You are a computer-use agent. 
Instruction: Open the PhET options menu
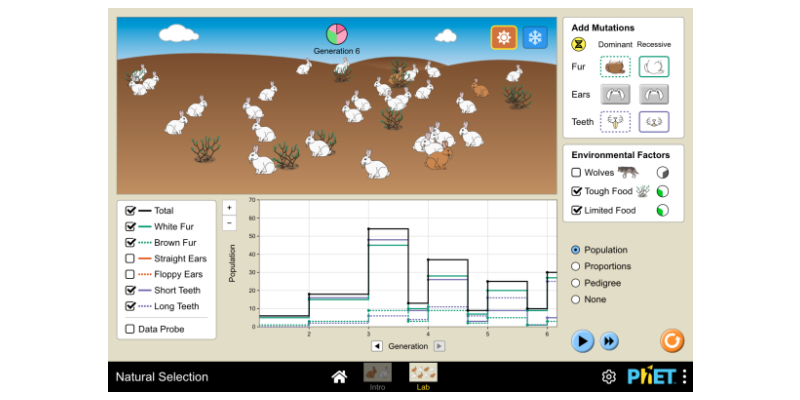tap(684, 377)
